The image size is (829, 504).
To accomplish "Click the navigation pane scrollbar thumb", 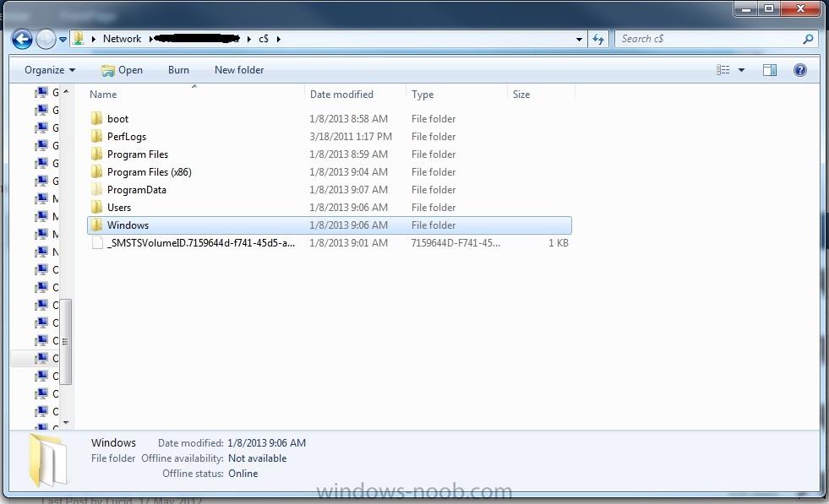I will click(66, 342).
